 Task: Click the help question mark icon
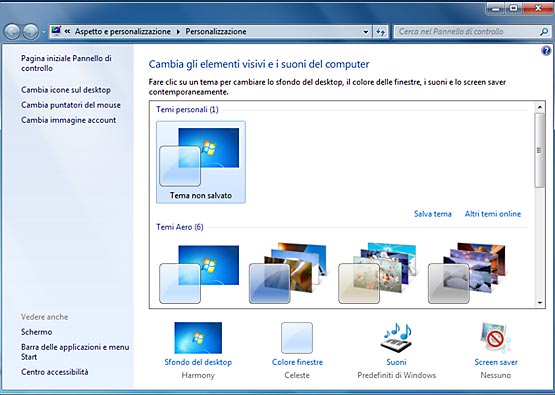pos(546,51)
